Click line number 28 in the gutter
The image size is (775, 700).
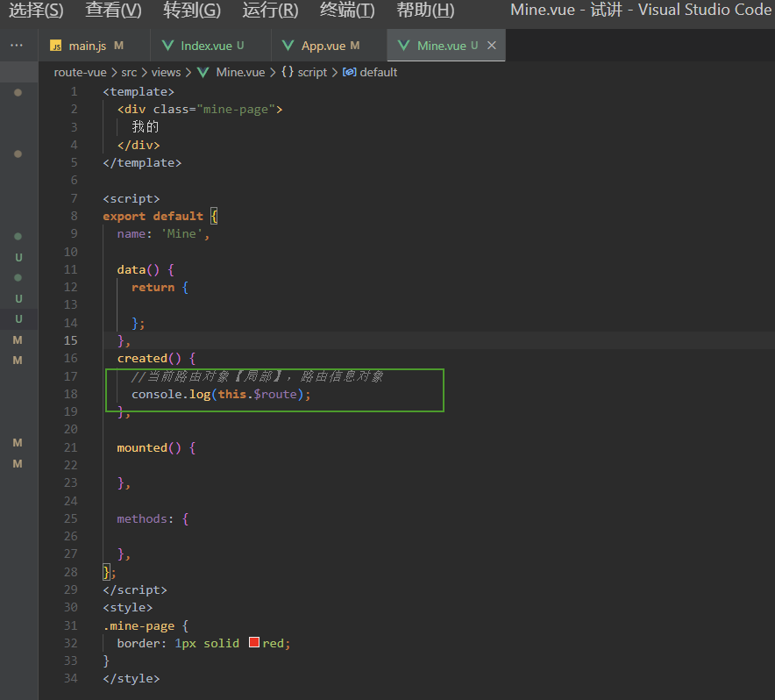pyautogui.click(x=71, y=572)
